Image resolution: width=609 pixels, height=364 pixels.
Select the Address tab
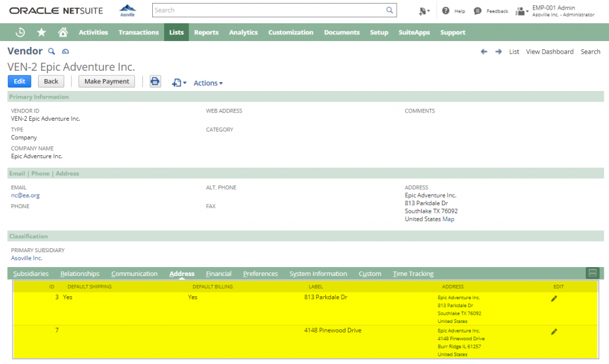point(182,274)
